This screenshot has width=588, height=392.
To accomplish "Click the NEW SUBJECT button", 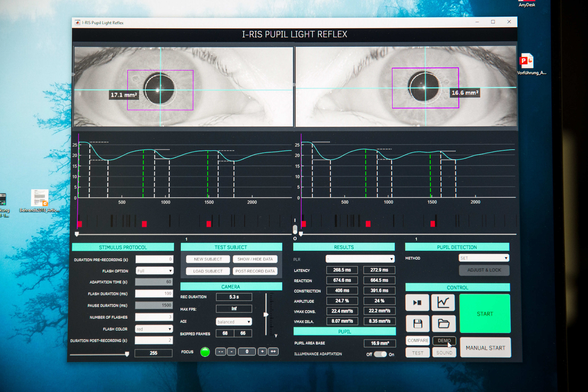I will 208,259.
